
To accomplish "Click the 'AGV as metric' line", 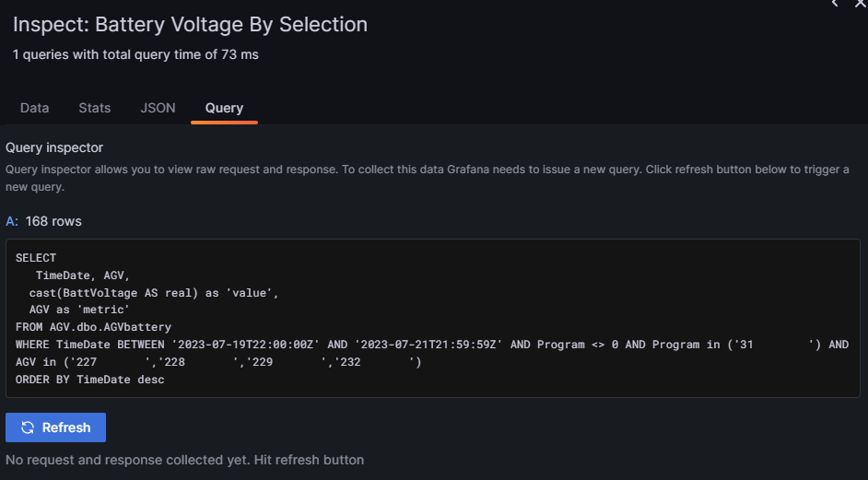I will pos(79,310).
